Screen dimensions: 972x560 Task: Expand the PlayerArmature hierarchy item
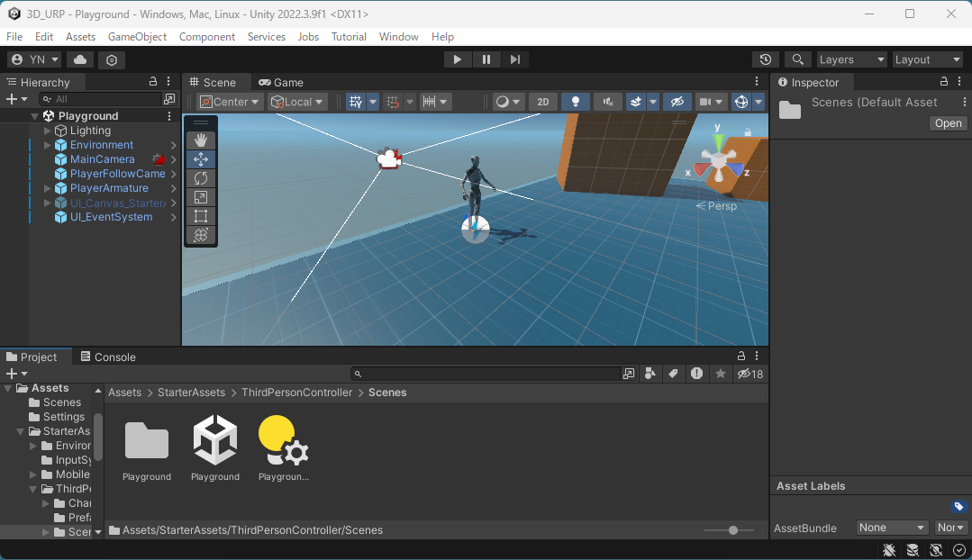(x=48, y=188)
